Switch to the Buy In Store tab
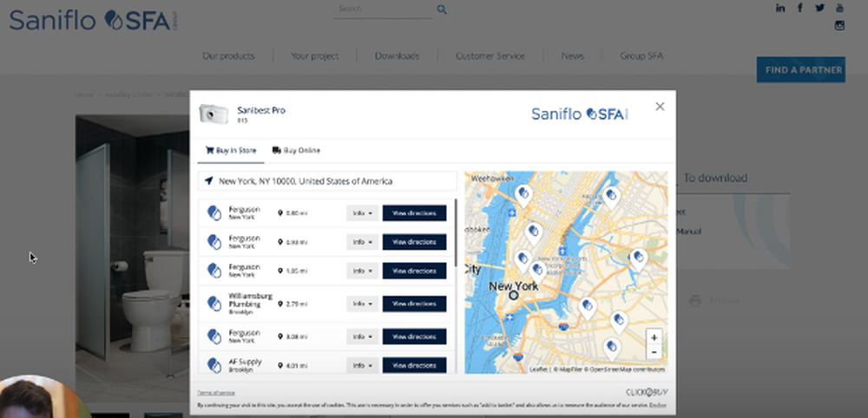Viewport: 868px width, 418px height. pyautogui.click(x=231, y=150)
